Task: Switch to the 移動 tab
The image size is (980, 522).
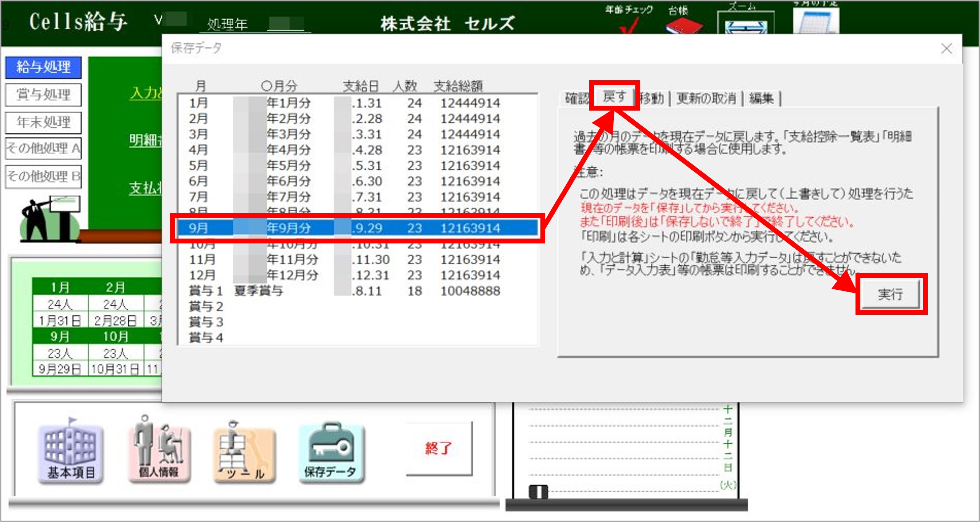Action: tap(652, 98)
